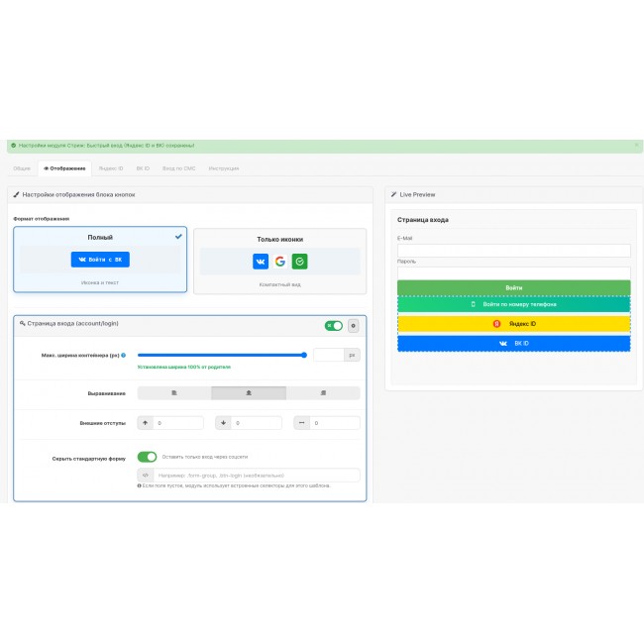This screenshot has width=644, height=644.
Task: Dismiss the green success notification
Action: tap(636, 146)
